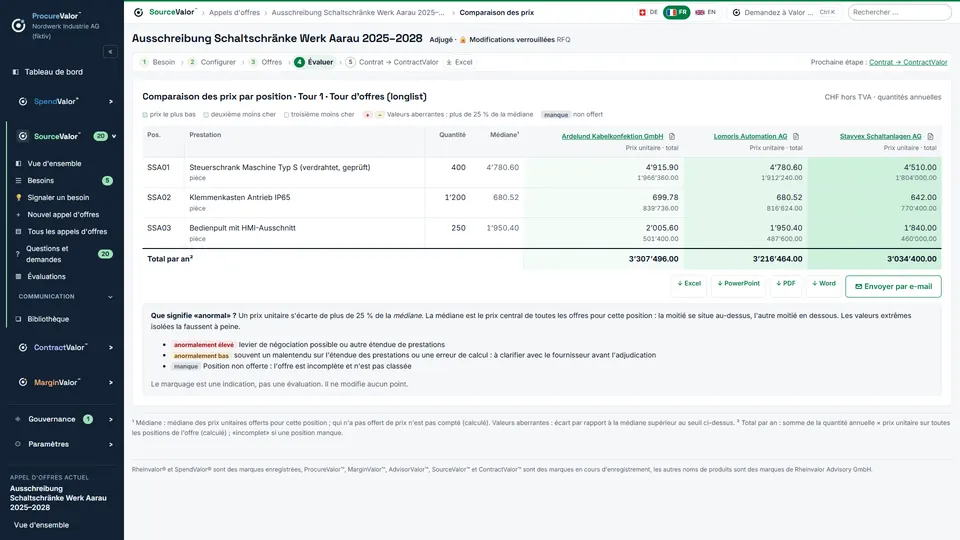Open document icon next to Stavvex Schaltanlagen AG
Image resolution: width=960 pixels, height=540 pixels.
point(930,137)
